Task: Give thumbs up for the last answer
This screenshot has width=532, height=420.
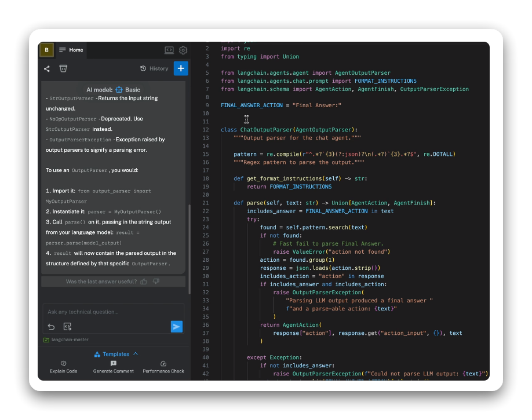Action: 144,282
